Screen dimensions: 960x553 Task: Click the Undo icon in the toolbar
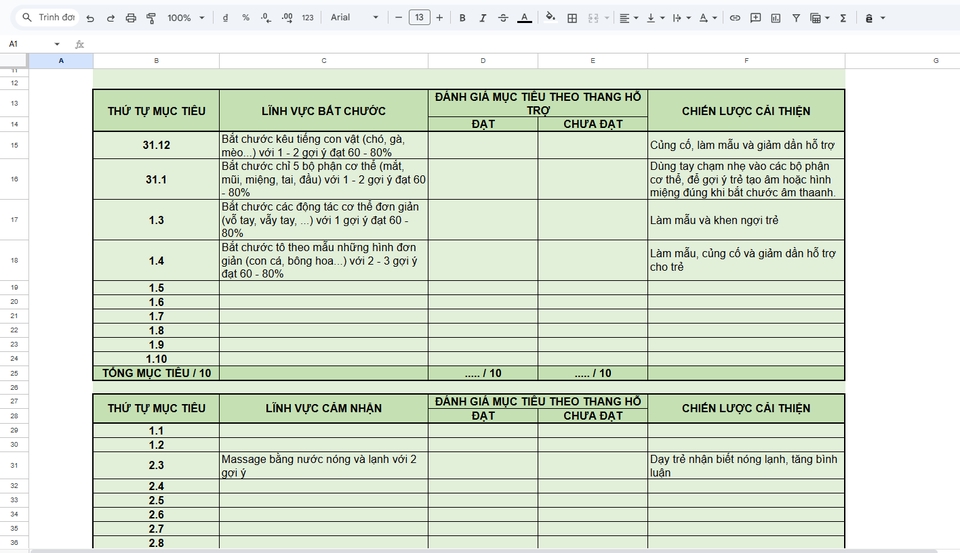90,18
